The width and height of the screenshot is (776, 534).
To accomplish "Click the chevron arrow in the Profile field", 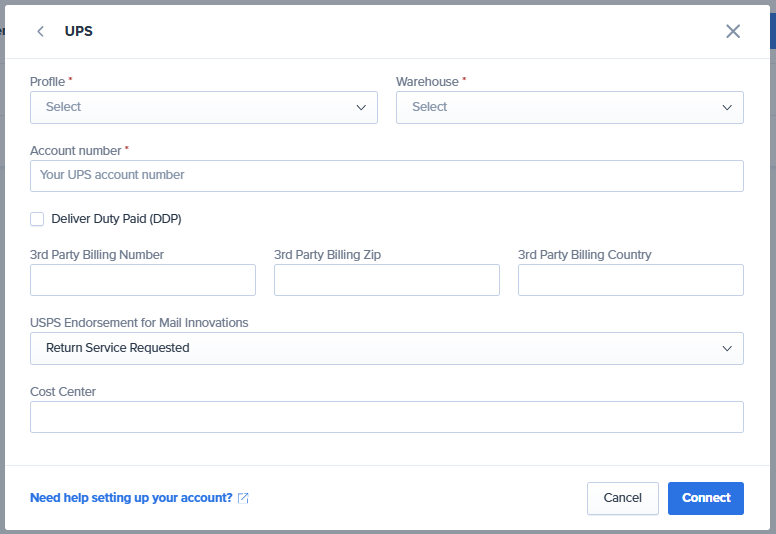I will click(361, 108).
